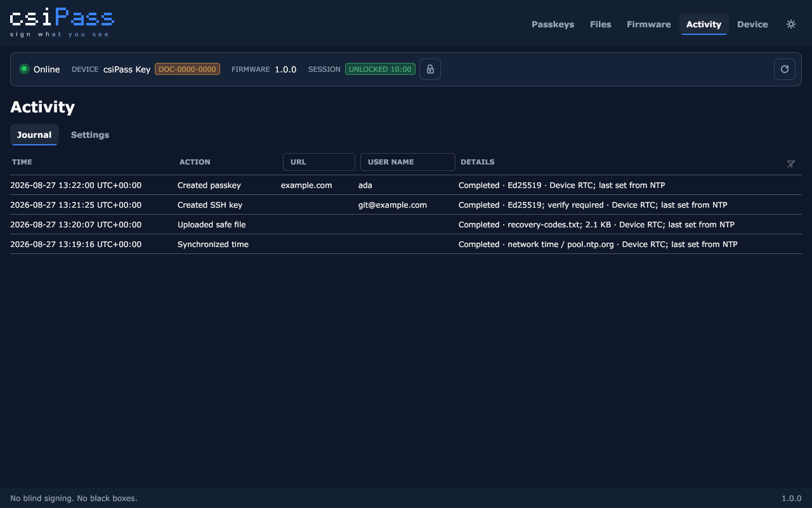
Task: Select the Activity nav item
Action: click(x=704, y=24)
